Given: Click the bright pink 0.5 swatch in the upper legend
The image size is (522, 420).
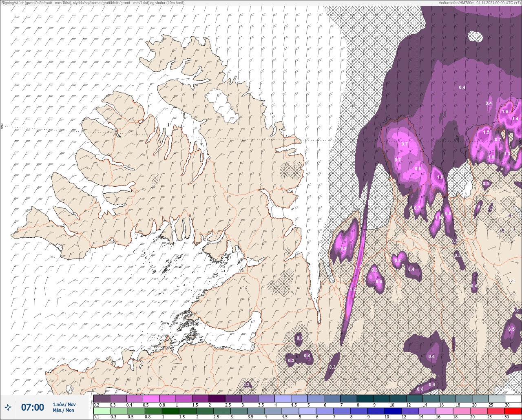Looking at the screenshot, I should (151, 398).
